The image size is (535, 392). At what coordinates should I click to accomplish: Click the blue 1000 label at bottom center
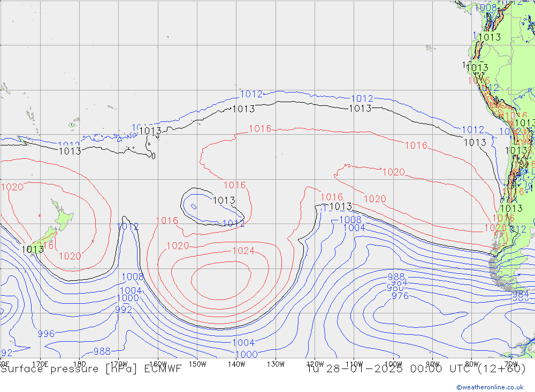(x=246, y=354)
